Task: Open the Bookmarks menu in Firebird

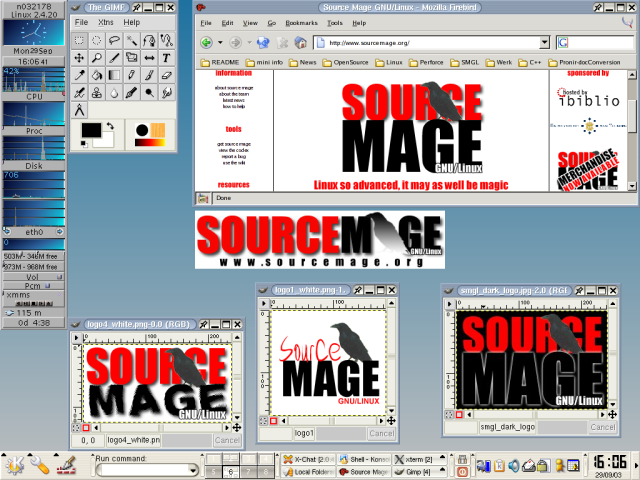Action: coord(303,21)
